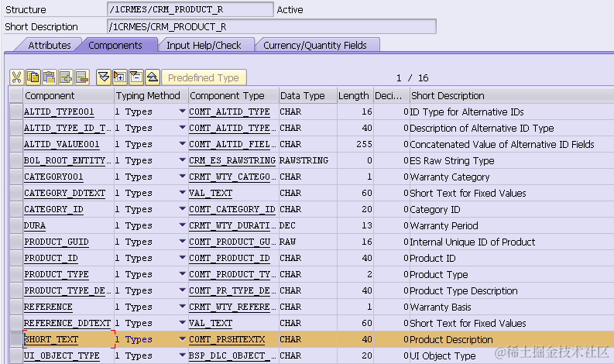Click the Collapse Substructures toolbar icon
This screenshot has width=614, height=364.
(136, 77)
